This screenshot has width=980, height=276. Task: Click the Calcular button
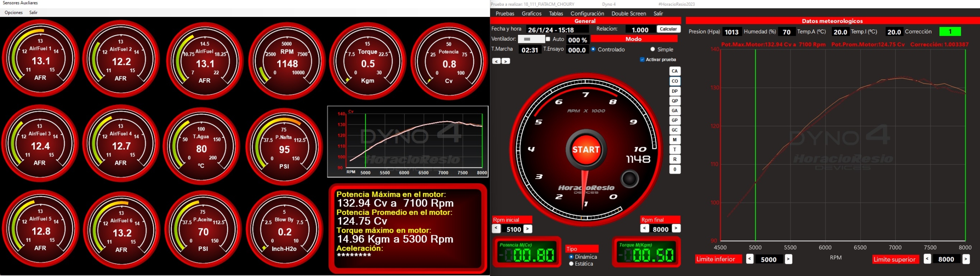click(x=668, y=29)
